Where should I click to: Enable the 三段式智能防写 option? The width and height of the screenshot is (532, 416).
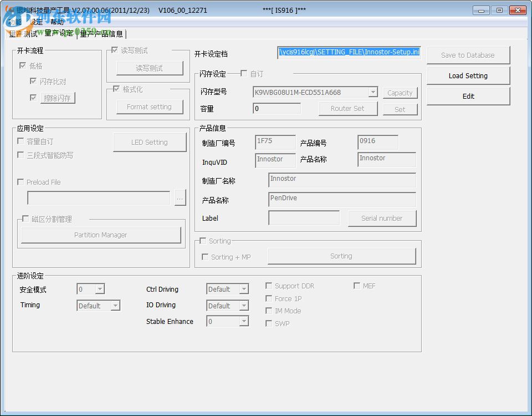[x=21, y=155]
